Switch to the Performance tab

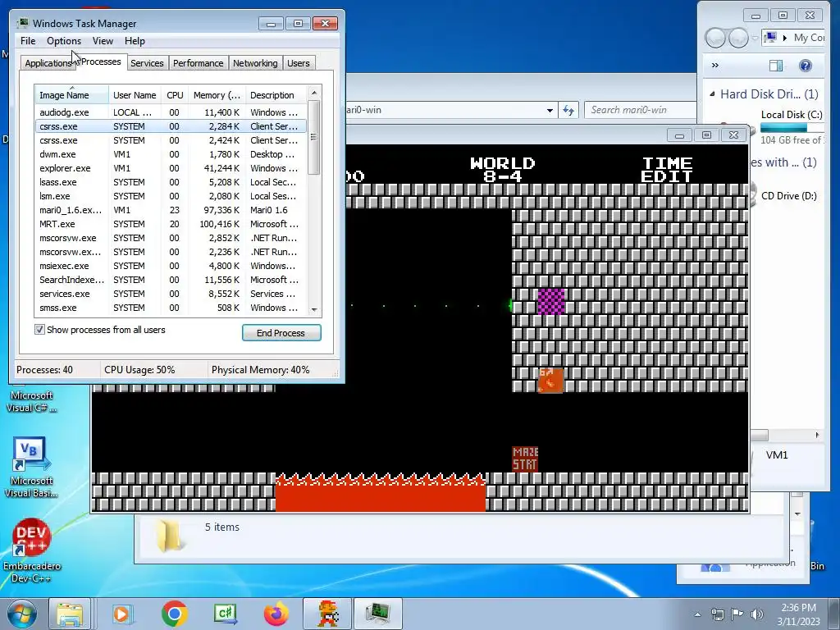[x=198, y=63]
